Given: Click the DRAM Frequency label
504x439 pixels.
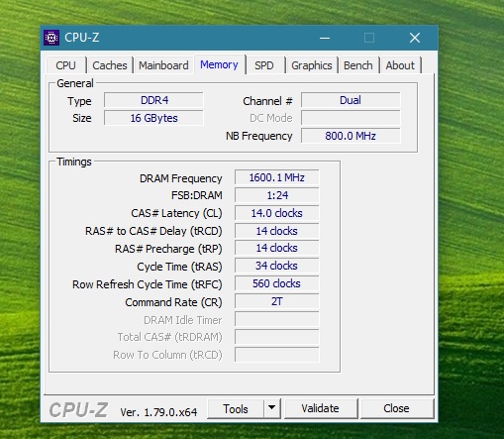Looking at the screenshot, I should click(181, 178).
